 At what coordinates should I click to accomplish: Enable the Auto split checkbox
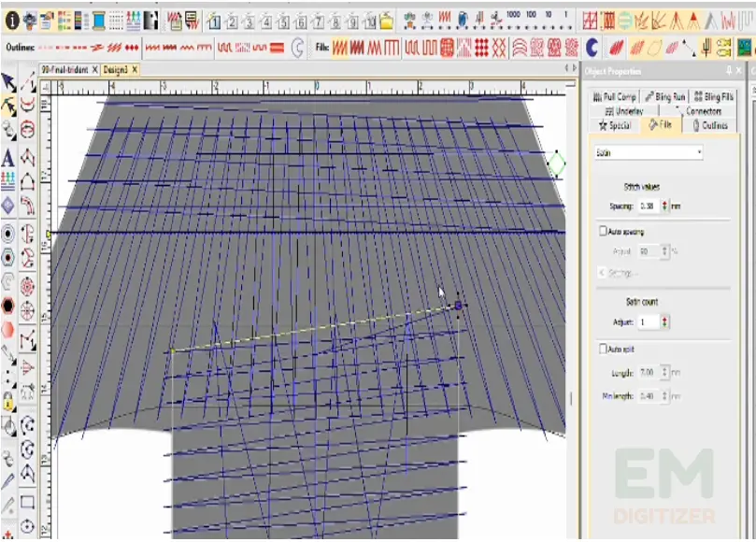click(x=603, y=349)
